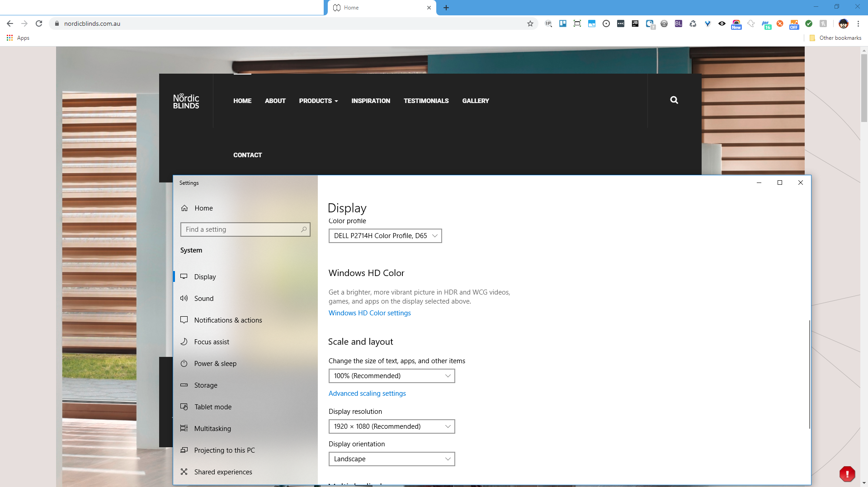Select Focus assist in Settings sidebar
Viewport: 868px width, 487px height.
(x=245, y=342)
